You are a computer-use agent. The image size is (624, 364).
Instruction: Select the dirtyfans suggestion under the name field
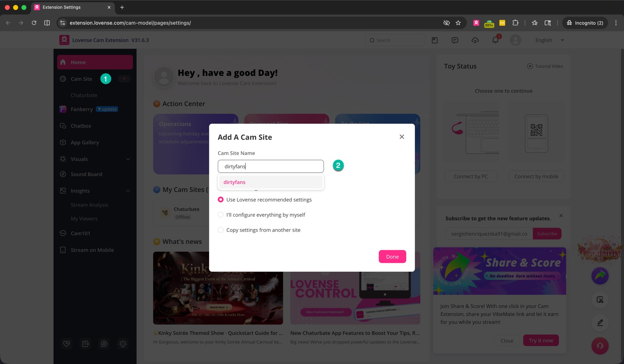(x=234, y=182)
